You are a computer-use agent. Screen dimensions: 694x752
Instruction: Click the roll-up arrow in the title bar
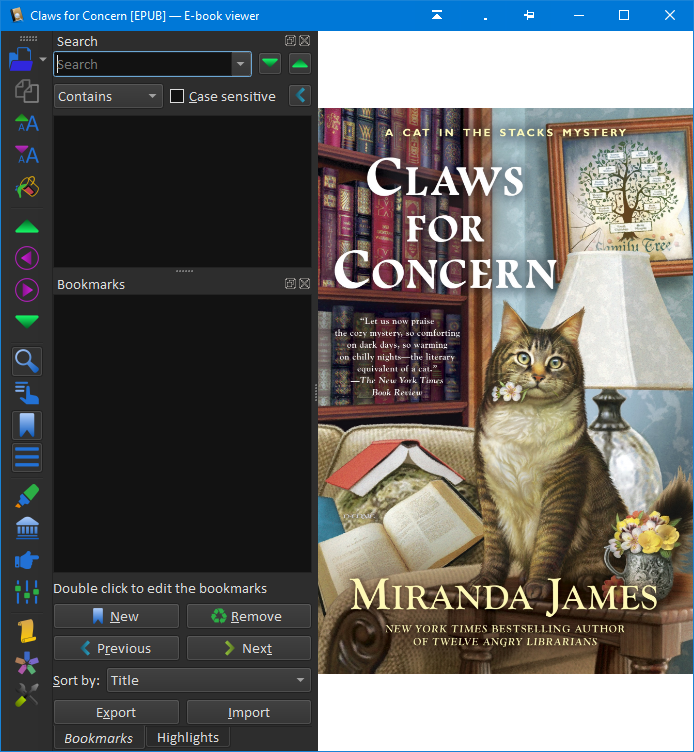point(437,15)
